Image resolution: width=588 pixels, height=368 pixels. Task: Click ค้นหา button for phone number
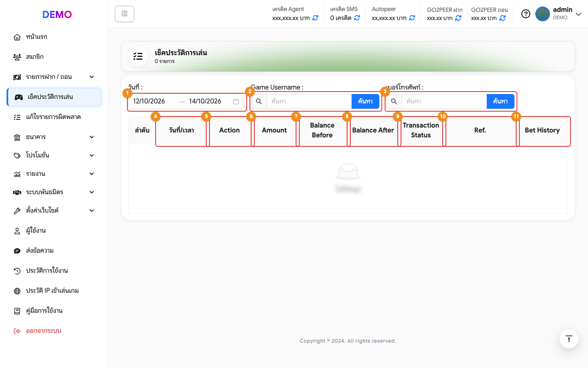tap(501, 101)
